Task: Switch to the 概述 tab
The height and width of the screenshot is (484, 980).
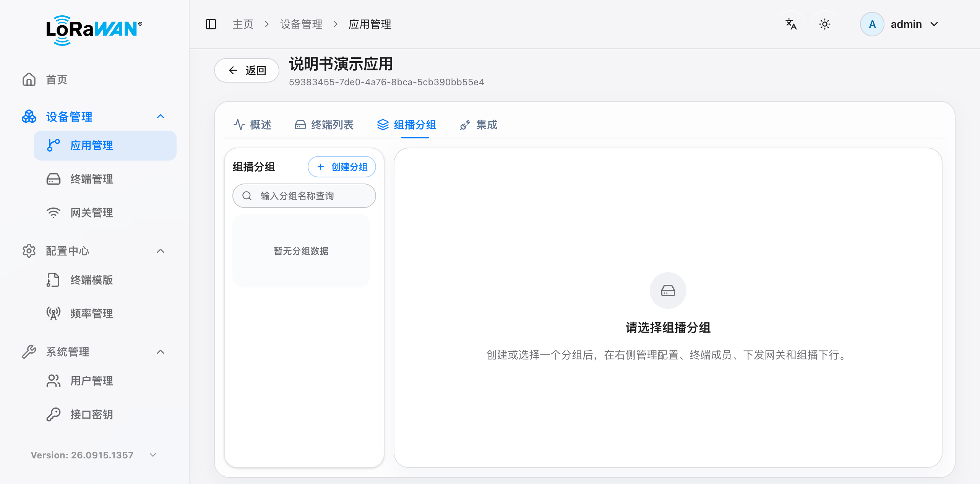Action: click(x=252, y=125)
